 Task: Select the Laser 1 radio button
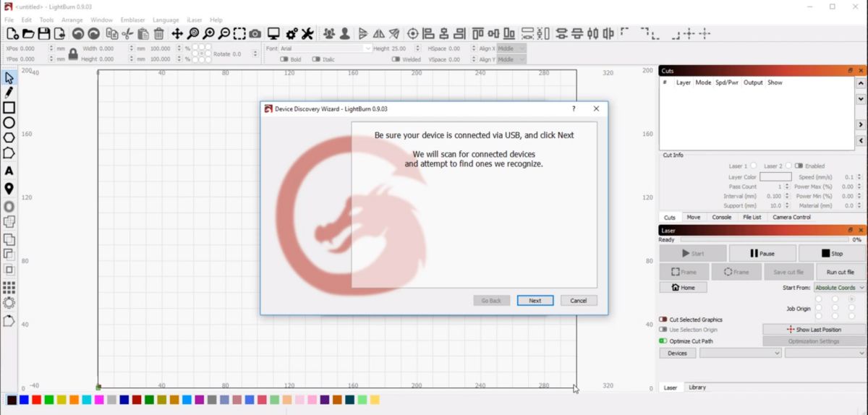(754, 166)
